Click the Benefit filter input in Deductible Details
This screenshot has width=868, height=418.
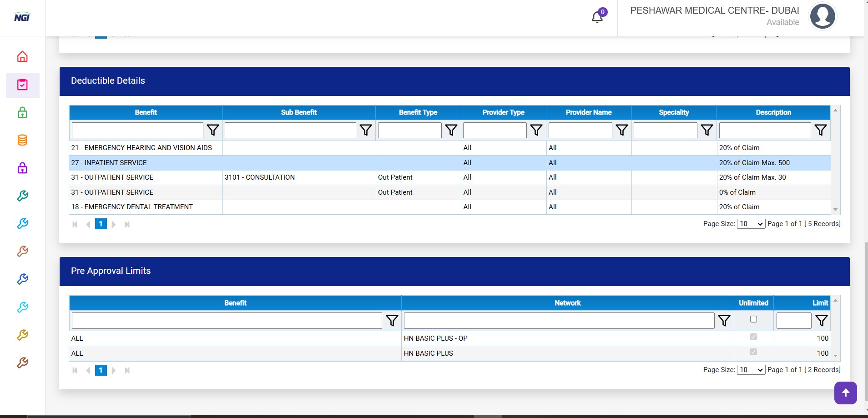pyautogui.click(x=137, y=130)
